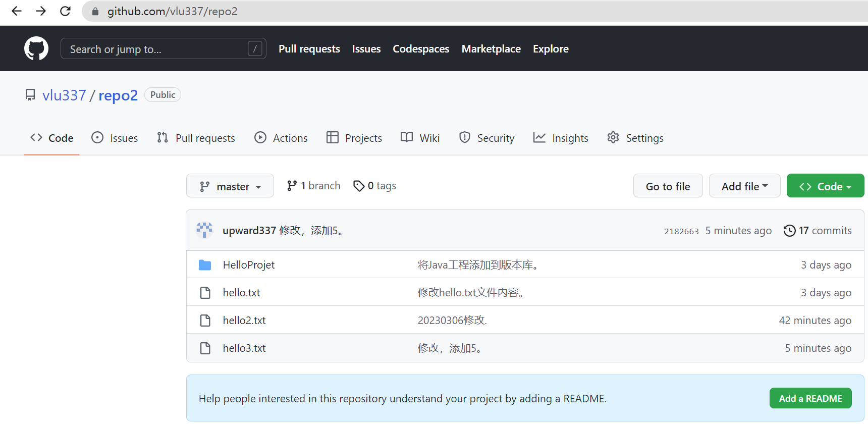868x424 pixels.
Task: Click the code brackets icon on Code tab
Action: coord(36,137)
